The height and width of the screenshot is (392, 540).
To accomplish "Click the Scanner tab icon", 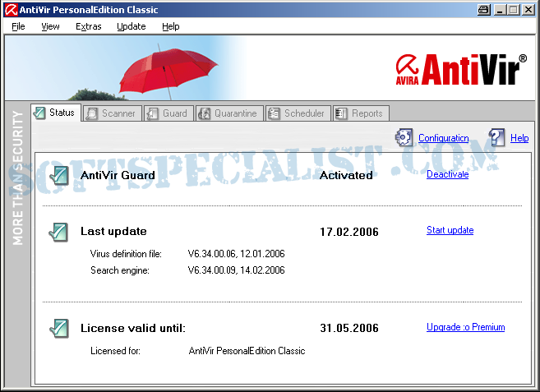I will tap(92, 113).
